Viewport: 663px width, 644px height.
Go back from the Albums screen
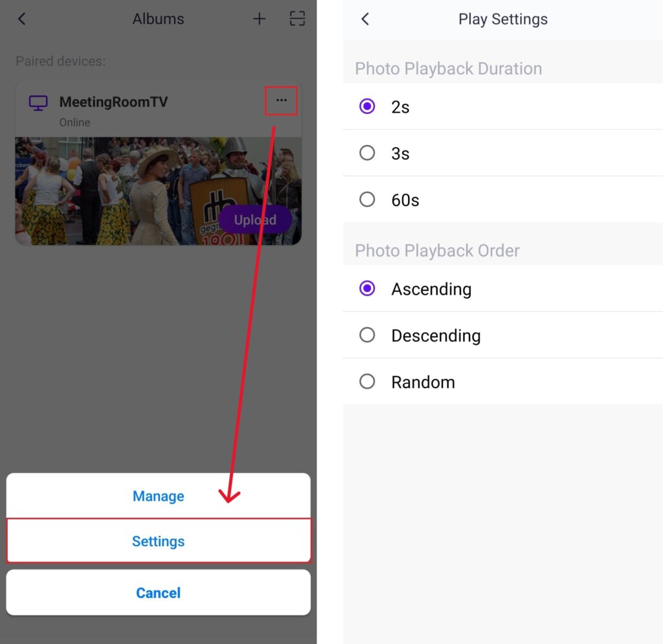pos(22,19)
